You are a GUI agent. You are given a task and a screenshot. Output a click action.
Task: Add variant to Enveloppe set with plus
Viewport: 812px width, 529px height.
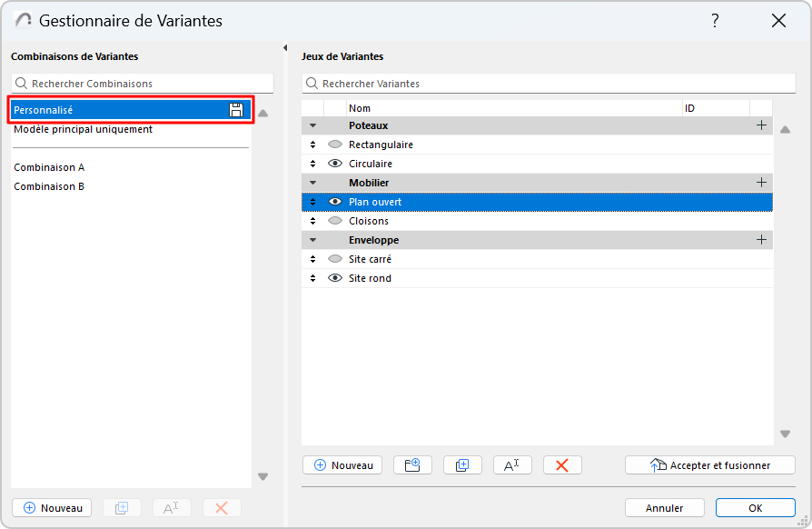click(761, 240)
